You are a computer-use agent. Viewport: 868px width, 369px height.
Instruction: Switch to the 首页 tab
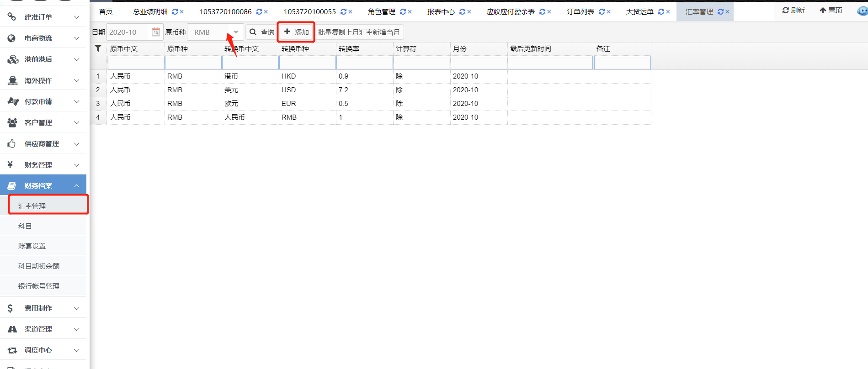[106, 11]
